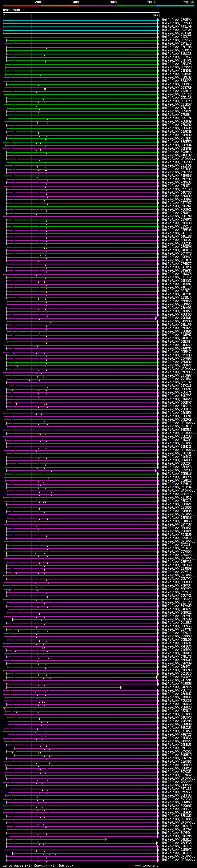Select label UniRef100_Q2IR57
Viewport: 197px width, 868px height.
[x=176, y=104]
